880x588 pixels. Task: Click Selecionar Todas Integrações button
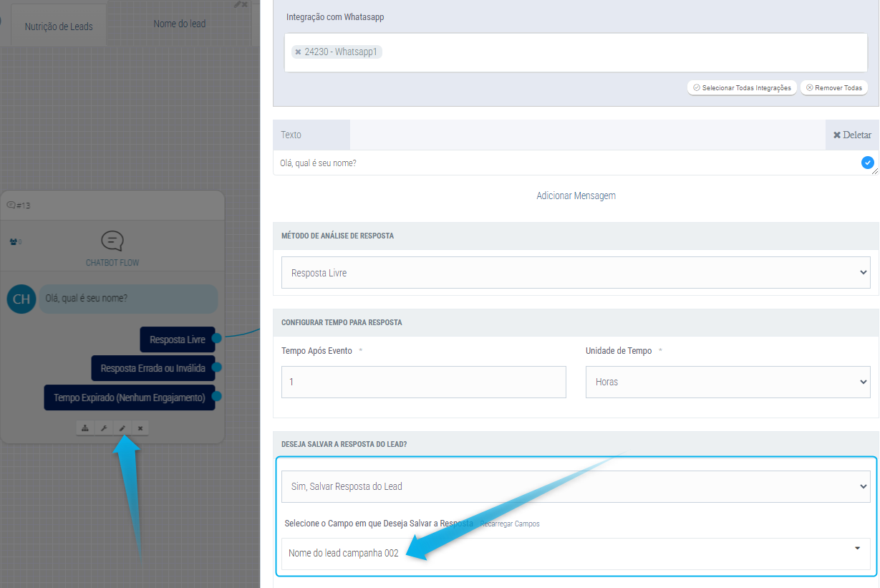742,87
